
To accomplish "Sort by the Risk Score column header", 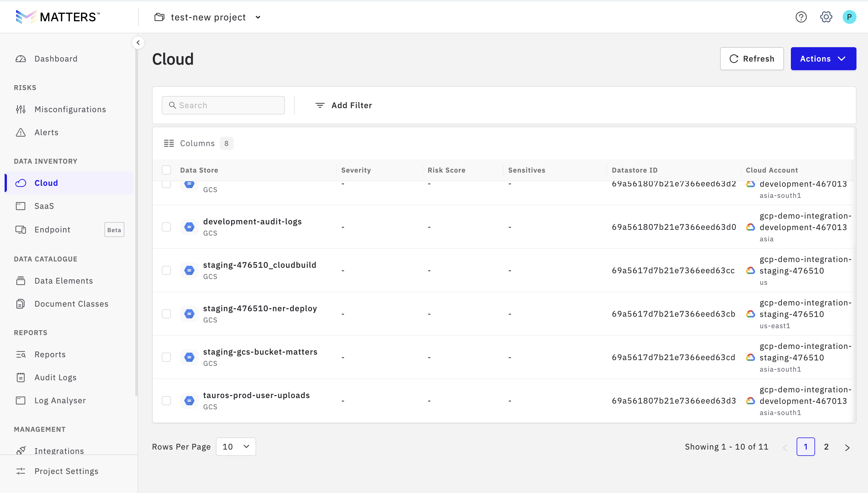I will click(x=446, y=170).
